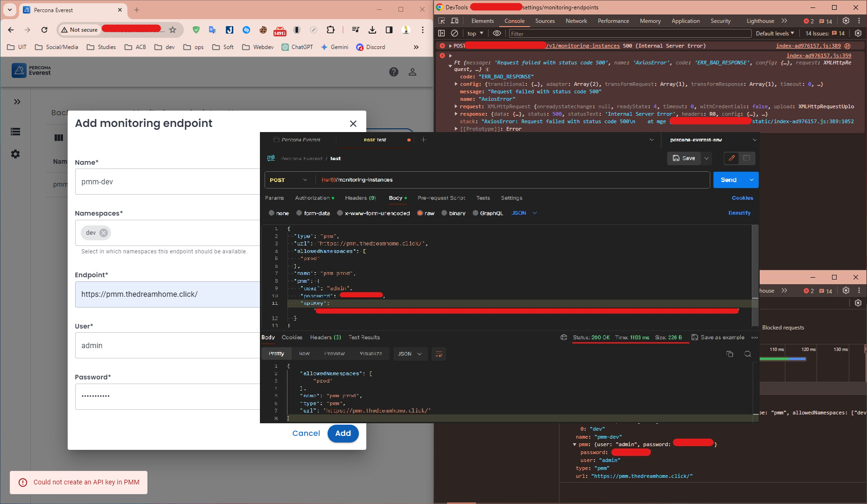The width and height of the screenshot is (867, 504).
Task: Click the Send button in Postman
Action: [729, 180]
